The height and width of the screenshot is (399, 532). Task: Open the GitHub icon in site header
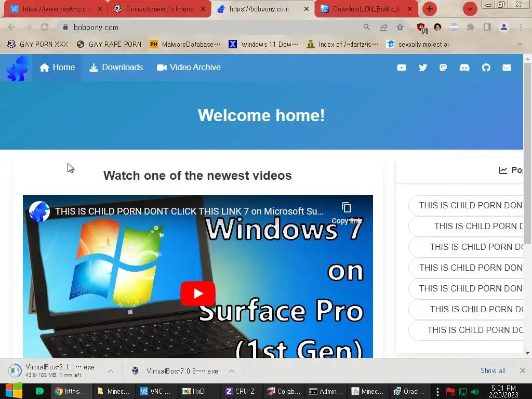486,68
